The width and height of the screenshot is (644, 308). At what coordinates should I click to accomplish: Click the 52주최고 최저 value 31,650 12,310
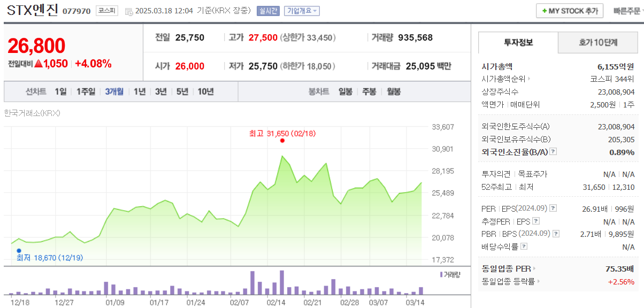pos(609,187)
